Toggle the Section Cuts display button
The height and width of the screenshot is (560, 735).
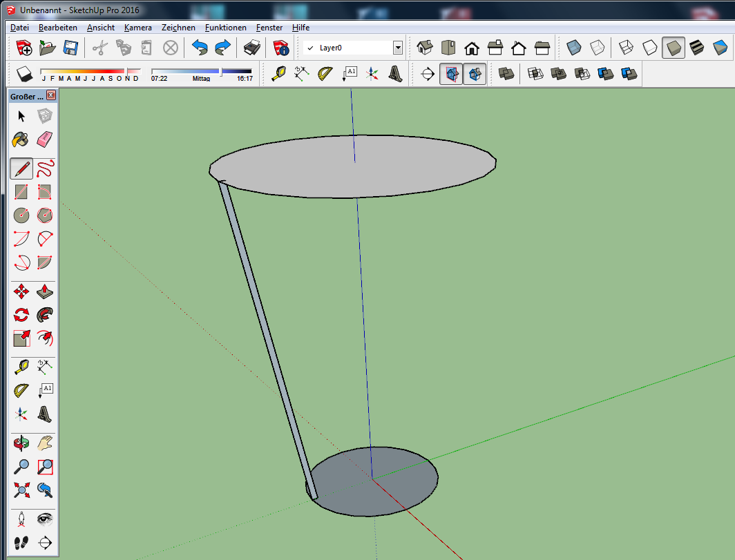click(x=474, y=74)
